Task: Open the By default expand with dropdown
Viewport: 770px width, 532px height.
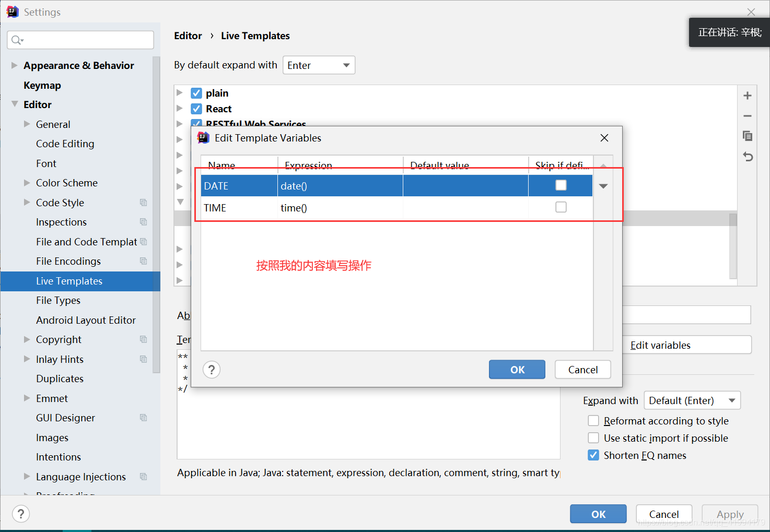Action: pyautogui.click(x=319, y=65)
